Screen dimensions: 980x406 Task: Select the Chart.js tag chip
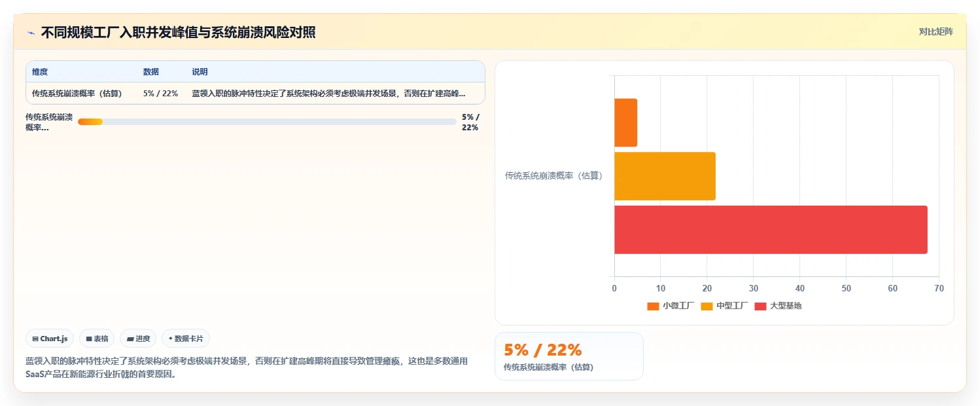(x=50, y=339)
